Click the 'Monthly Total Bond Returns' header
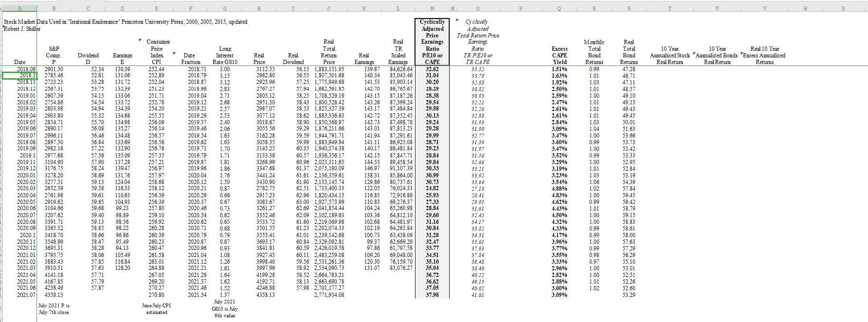 point(594,52)
